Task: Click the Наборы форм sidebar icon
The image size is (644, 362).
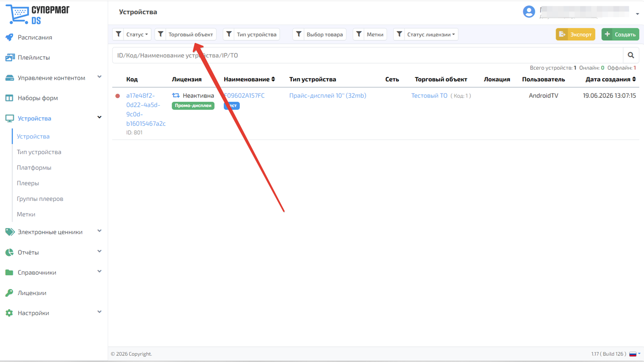Action: point(9,98)
